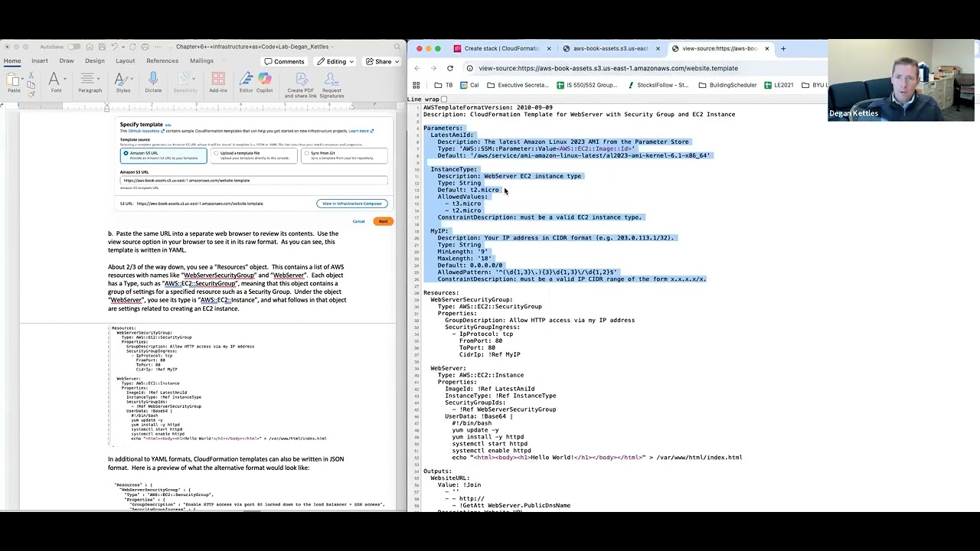
Task: Select the Request Signatures icon
Action: [x=332, y=79]
